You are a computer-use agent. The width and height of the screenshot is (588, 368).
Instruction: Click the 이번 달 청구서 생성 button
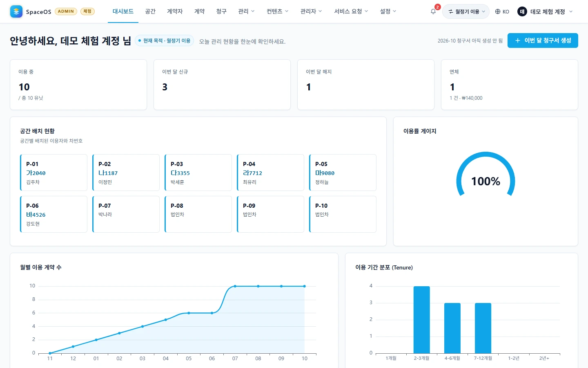[x=543, y=40]
